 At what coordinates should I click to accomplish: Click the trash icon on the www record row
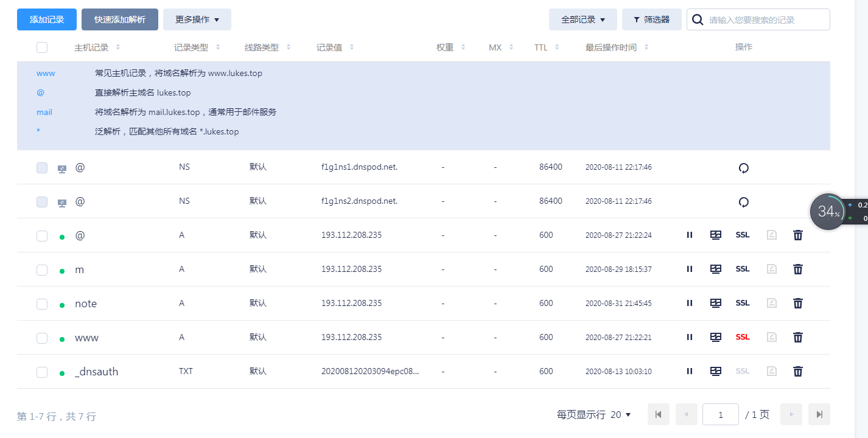click(x=798, y=336)
